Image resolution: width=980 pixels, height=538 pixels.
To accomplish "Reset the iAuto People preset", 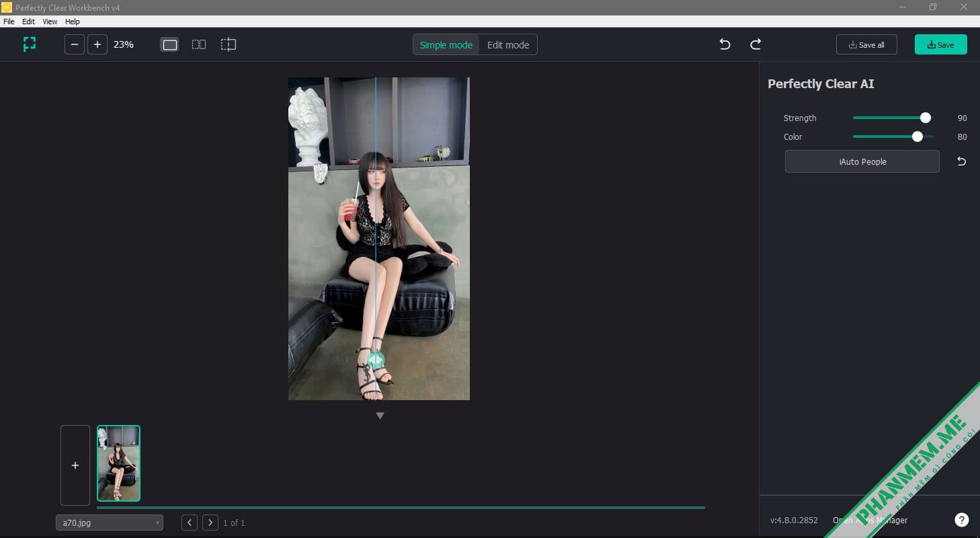I will (x=961, y=161).
